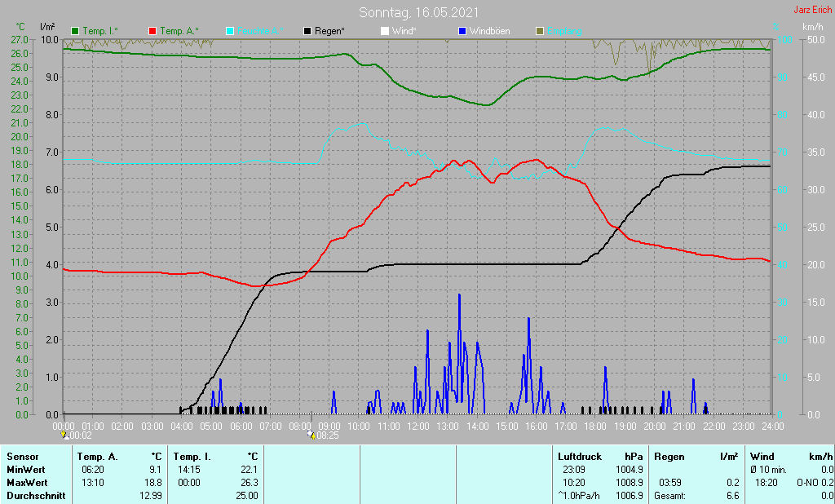Click the blue Windböen legend swatch
Viewport: 835px width, 504px height.
(x=462, y=32)
